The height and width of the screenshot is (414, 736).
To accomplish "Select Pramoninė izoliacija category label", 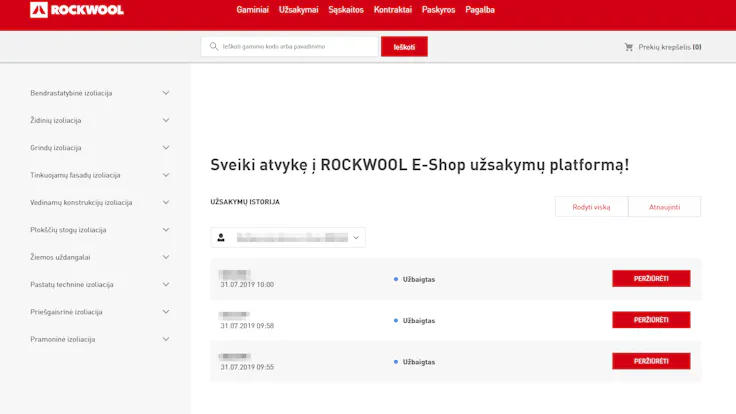I will coord(63,339).
